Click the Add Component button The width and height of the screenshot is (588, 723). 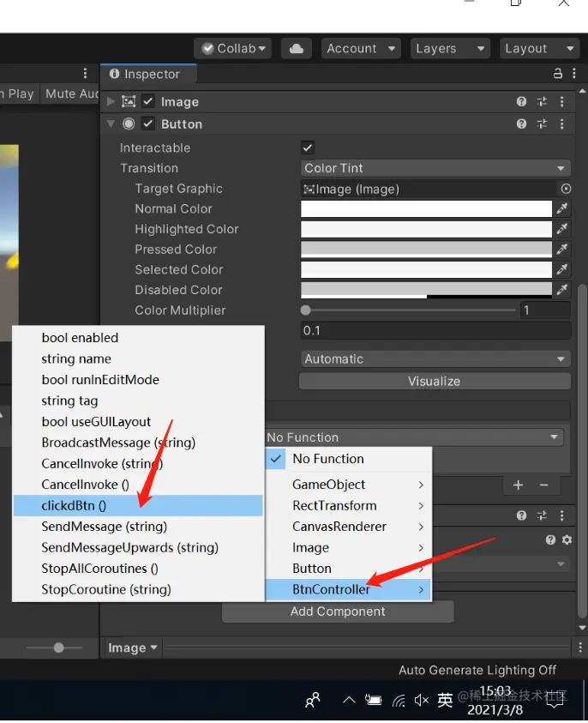pos(338,612)
